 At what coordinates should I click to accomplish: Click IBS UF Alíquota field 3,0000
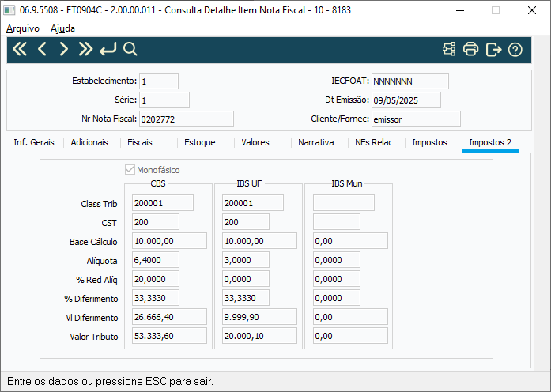246,260
